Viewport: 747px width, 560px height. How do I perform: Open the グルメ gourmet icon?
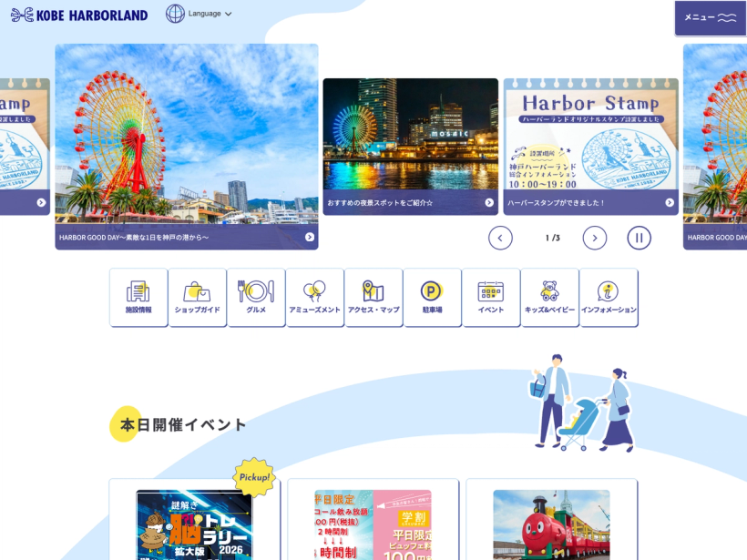coord(256,297)
